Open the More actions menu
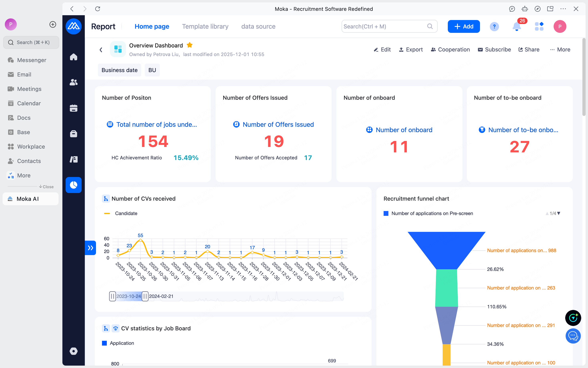Screen dimensions: 588x368 point(560,50)
